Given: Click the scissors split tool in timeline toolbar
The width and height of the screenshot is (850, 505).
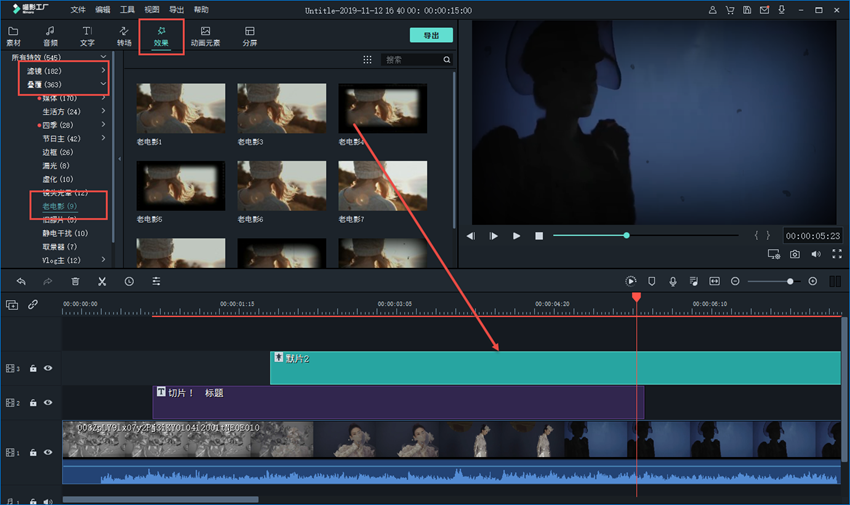Looking at the screenshot, I should [x=102, y=282].
